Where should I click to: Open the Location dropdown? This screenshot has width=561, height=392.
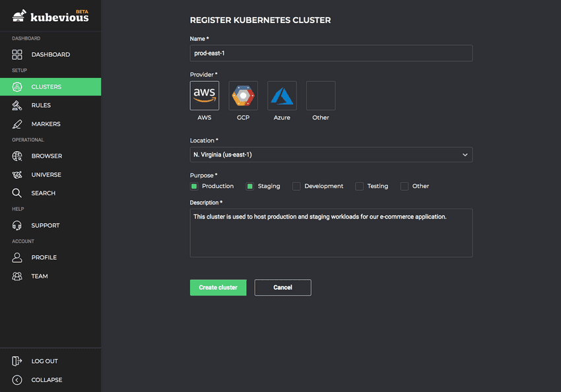331,154
